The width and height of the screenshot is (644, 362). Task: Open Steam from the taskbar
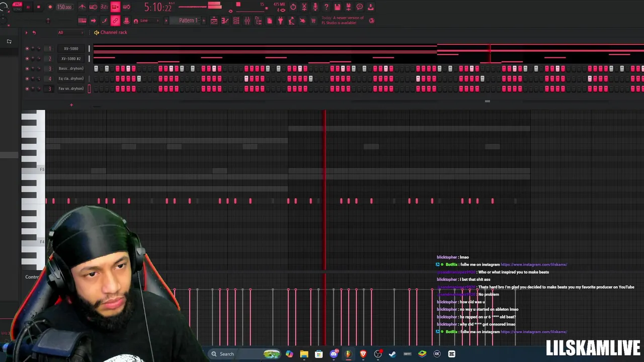pos(392,354)
